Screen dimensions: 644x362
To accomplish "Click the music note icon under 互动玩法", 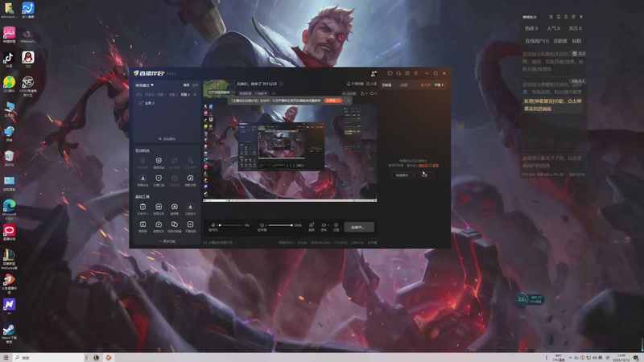I will pyautogui.click(x=190, y=178).
